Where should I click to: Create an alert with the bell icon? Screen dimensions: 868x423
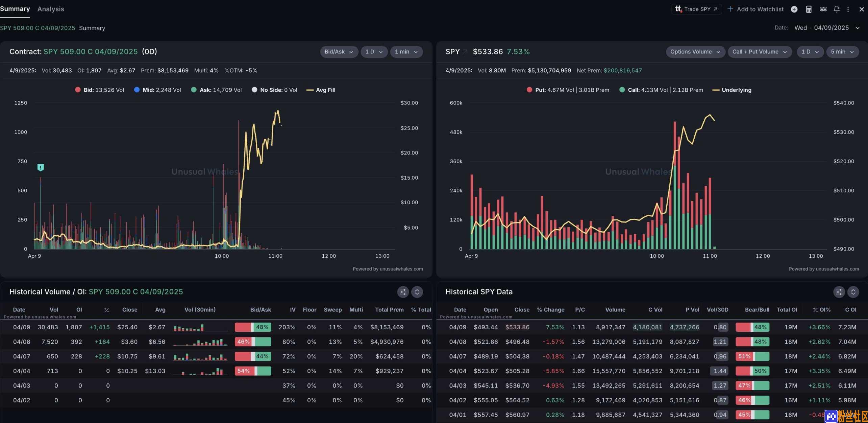[x=836, y=9]
